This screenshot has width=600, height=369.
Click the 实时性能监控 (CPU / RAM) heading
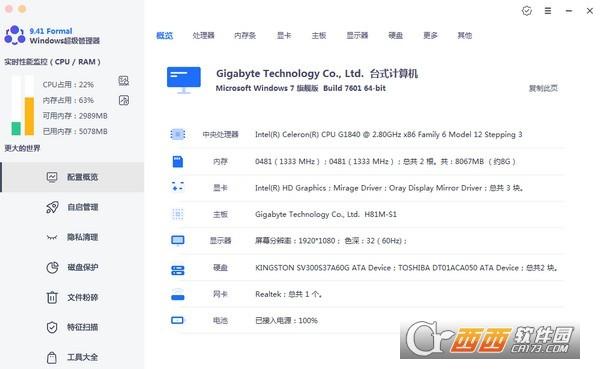52,62
